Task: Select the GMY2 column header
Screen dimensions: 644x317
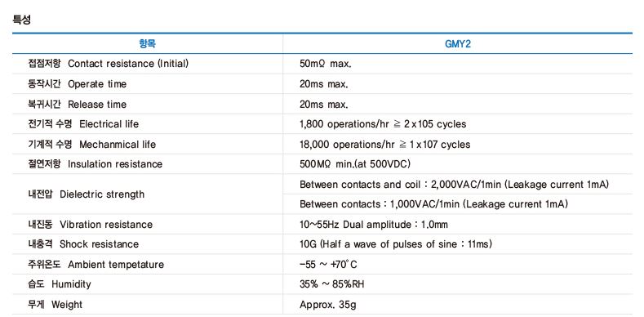Action: pos(458,44)
